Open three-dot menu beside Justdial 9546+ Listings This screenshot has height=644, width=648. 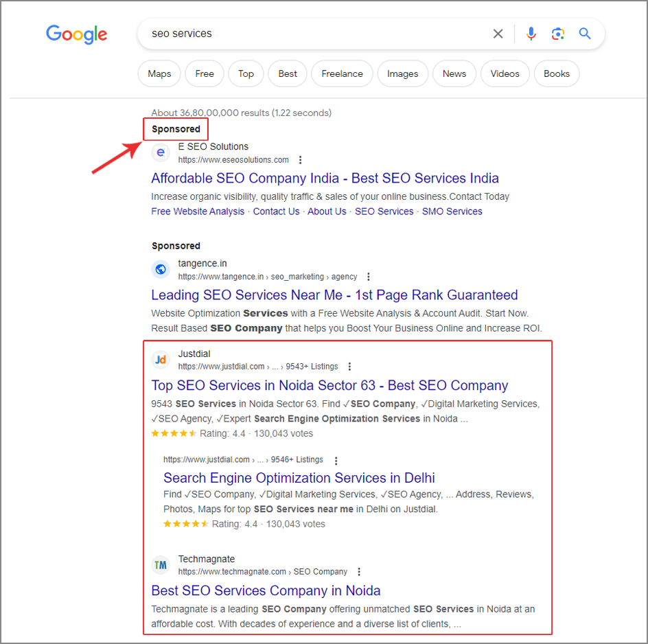pyautogui.click(x=336, y=461)
